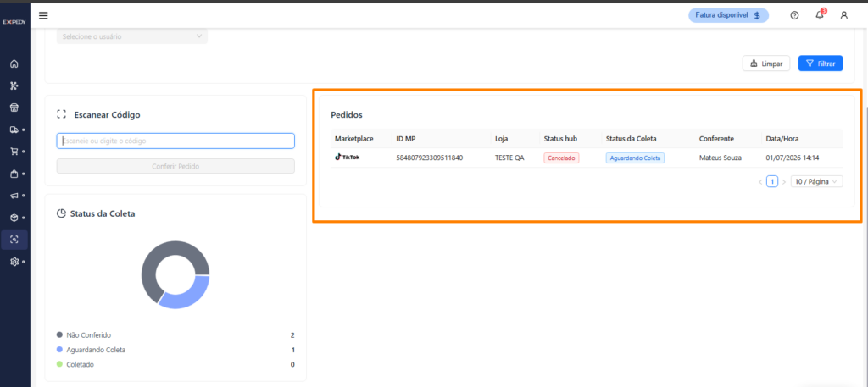Click the ID MP column header
This screenshot has height=387, width=868.
pyautogui.click(x=406, y=138)
